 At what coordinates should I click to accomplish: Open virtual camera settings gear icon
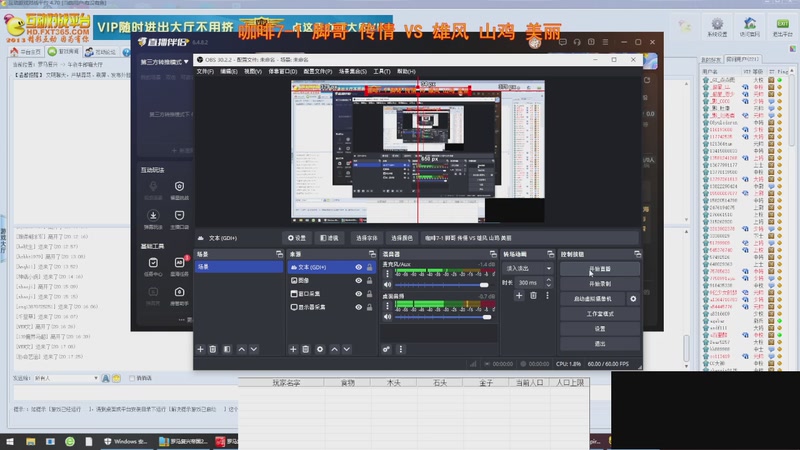pos(633,299)
